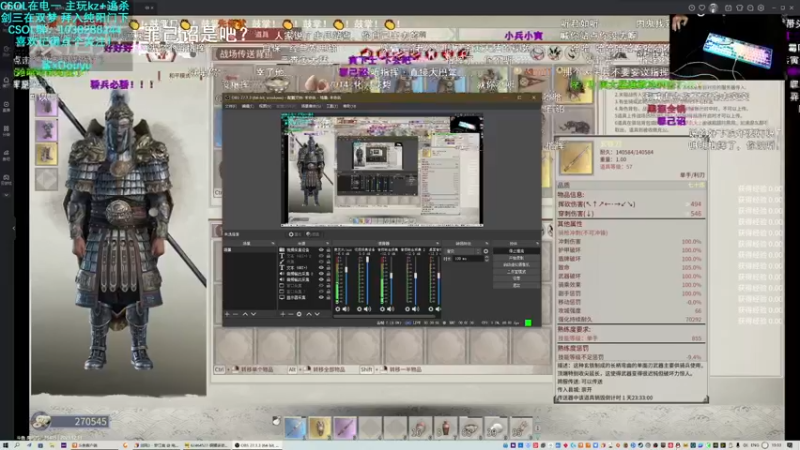Mute the third mixer channel speaker

click(391, 309)
